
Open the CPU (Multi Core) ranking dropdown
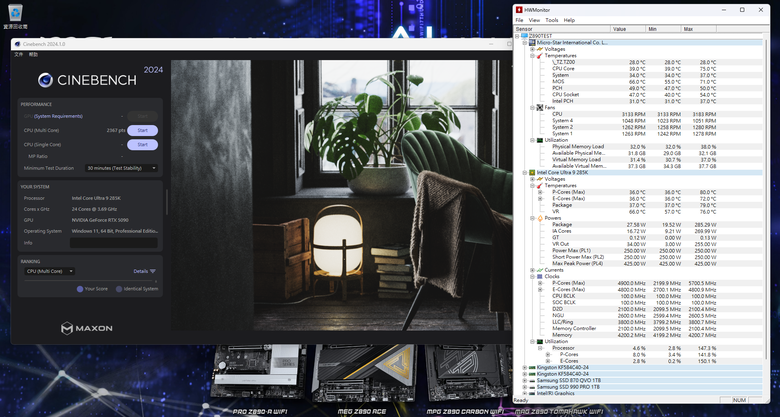(49, 271)
